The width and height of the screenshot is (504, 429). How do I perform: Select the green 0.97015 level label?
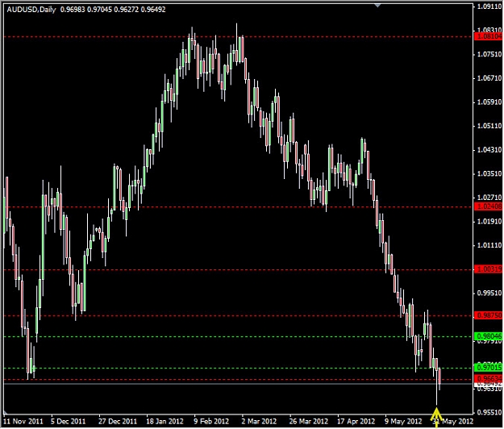pos(489,367)
